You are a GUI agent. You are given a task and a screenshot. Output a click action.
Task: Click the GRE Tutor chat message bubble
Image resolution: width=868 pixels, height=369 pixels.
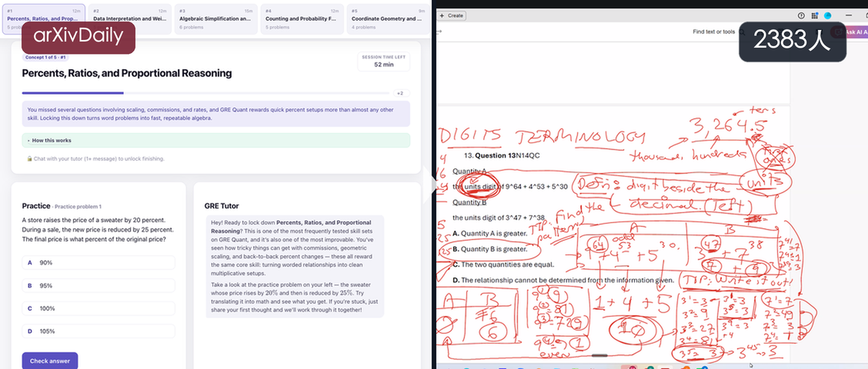tap(295, 266)
